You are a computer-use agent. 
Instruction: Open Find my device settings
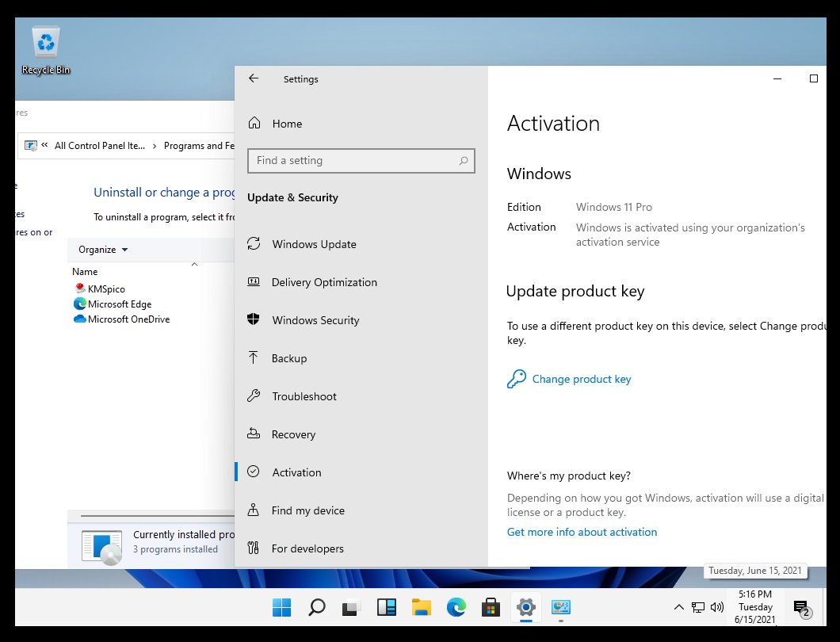click(361, 510)
